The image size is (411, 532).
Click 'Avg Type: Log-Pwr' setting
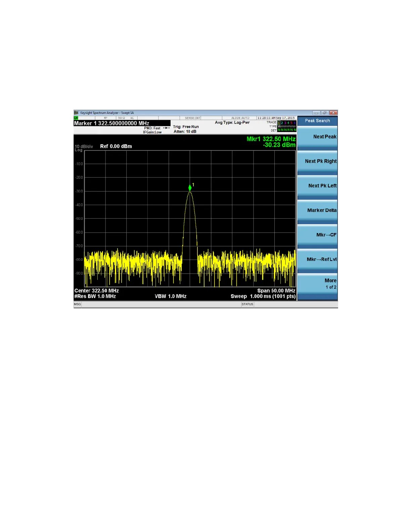[232, 123]
